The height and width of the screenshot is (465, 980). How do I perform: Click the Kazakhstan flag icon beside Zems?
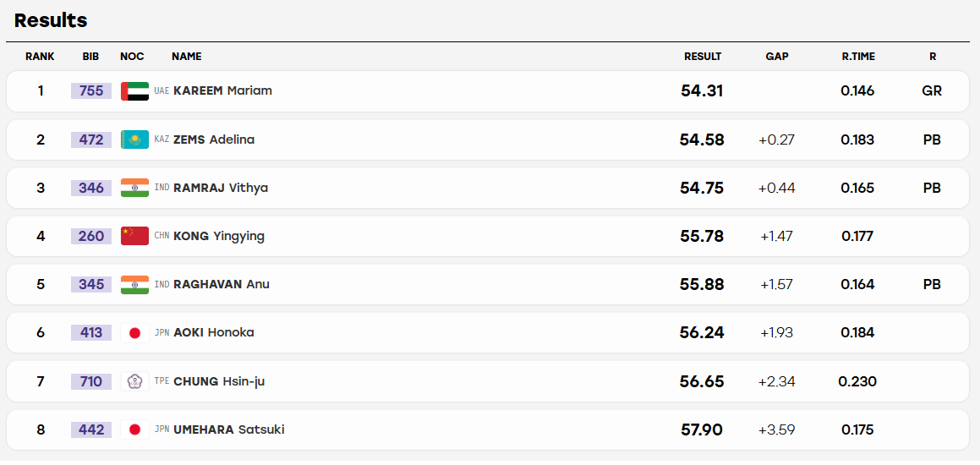pos(134,139)
